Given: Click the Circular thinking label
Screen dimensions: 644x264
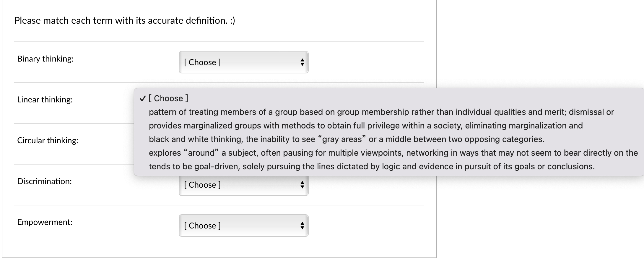Looking at the screenshot, I should pyautogui.click(x=48, y=141).
